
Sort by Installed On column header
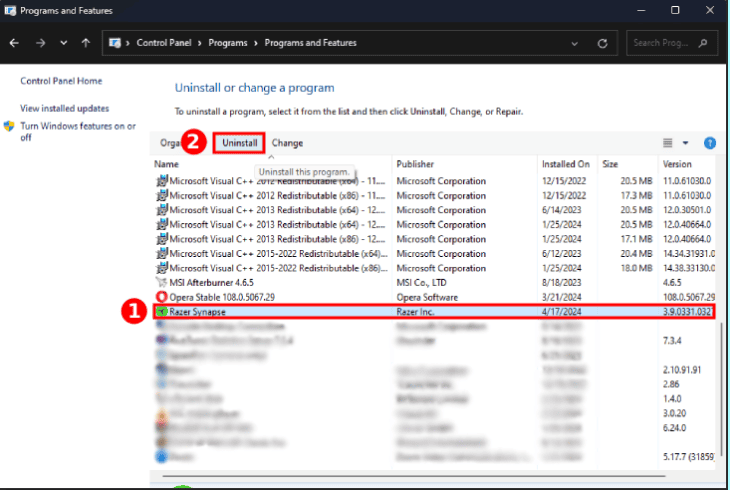(x=566, y=164)
